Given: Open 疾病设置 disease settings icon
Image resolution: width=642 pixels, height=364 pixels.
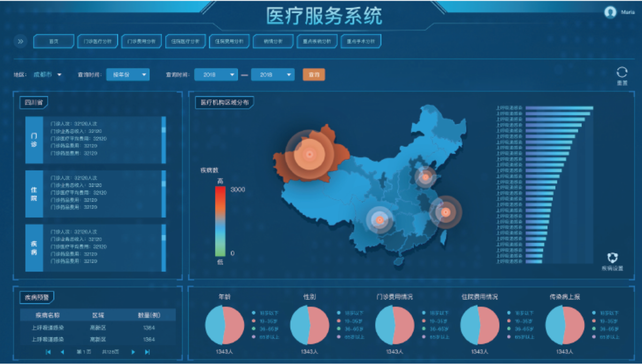Looking at the screenshot, I should [x=612, y=258].
